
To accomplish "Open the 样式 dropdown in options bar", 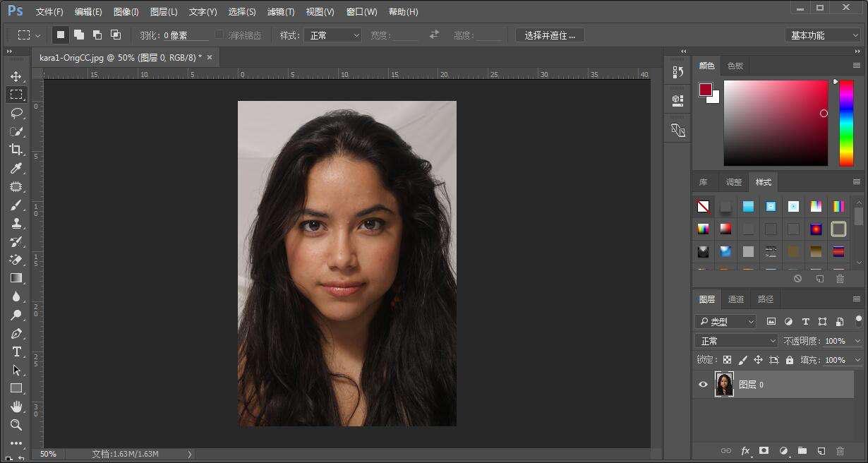I will (332, 35).
